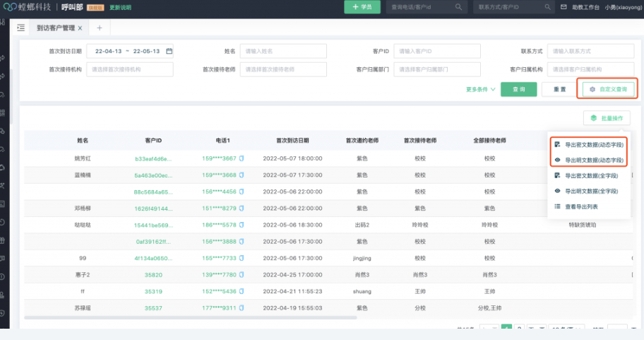Open the 首次接待老师 dropdown
This screenshot has height=340, width=644.
[x=283, y=69]
